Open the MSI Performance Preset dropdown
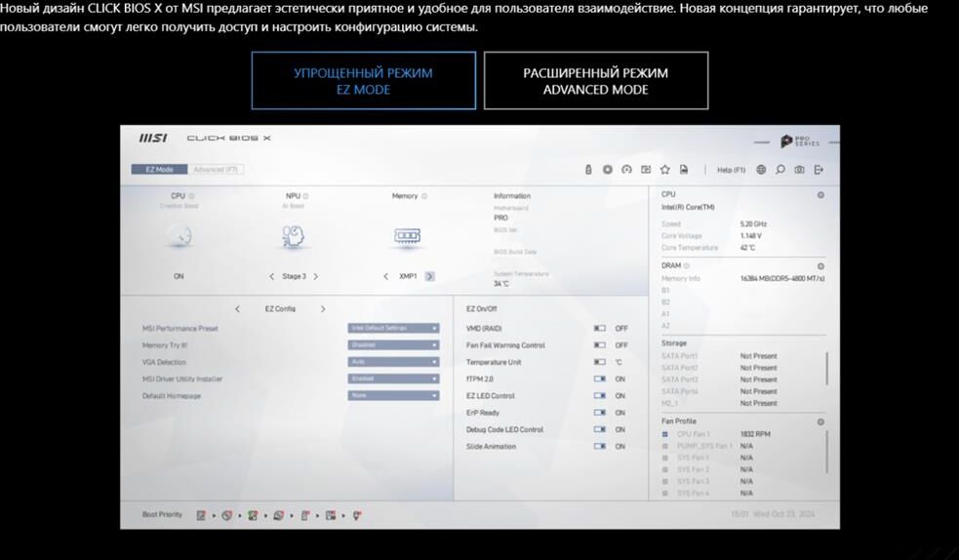 click(x=393, y=328)
